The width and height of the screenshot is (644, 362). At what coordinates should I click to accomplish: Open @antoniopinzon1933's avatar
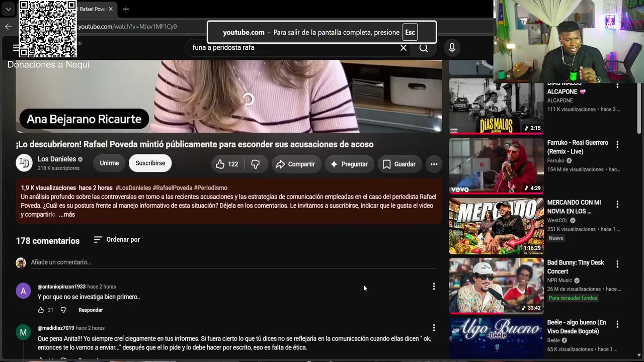(23, 291)
